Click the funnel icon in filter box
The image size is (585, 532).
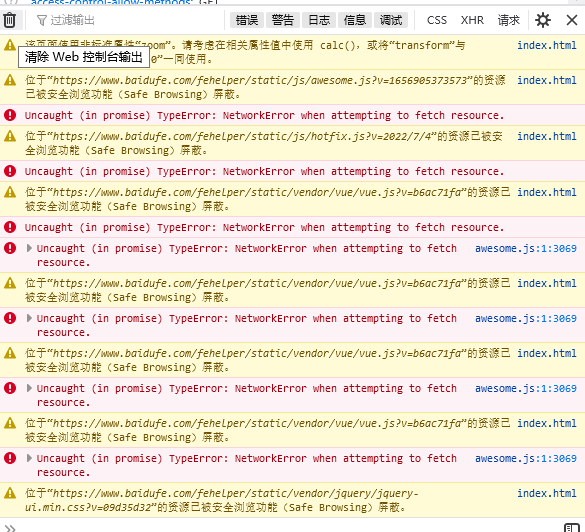pyautogui.click(x=41, y=20)
